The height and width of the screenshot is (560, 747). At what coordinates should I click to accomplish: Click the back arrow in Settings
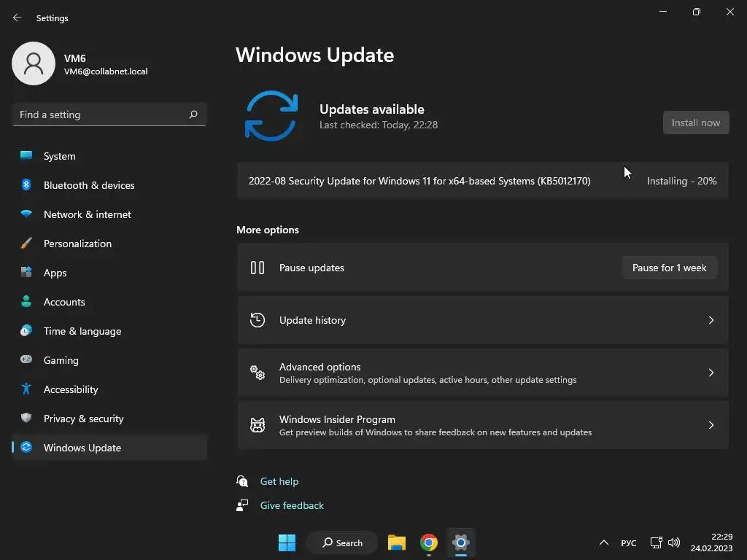pyautogui.click(x=18, y=17)
